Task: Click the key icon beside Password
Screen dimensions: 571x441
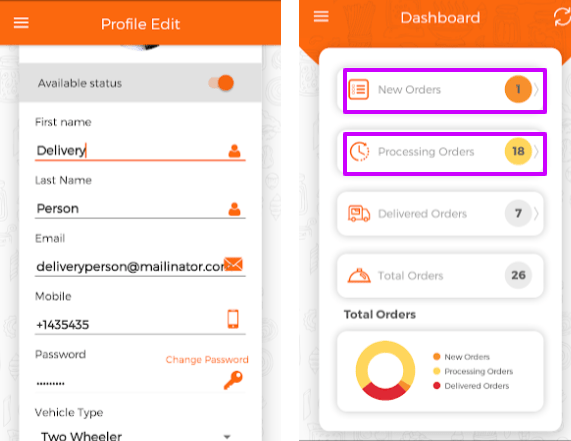Action: [x=233, y=380]
